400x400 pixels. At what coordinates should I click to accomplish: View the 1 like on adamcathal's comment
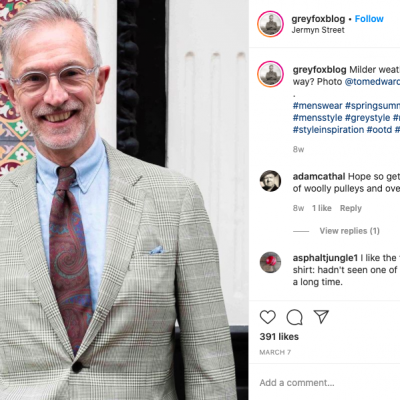[322, 208]
